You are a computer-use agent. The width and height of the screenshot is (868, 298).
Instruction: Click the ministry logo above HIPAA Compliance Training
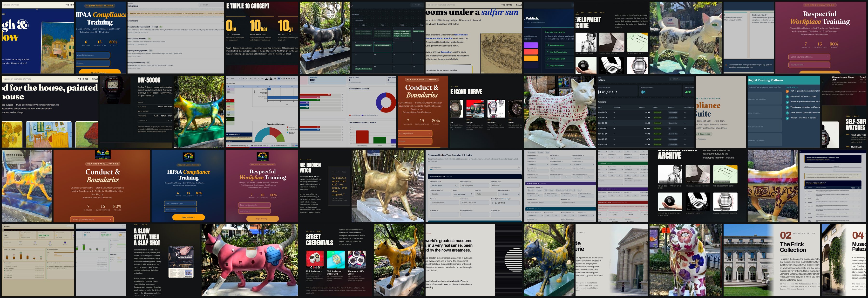point(189,157)
